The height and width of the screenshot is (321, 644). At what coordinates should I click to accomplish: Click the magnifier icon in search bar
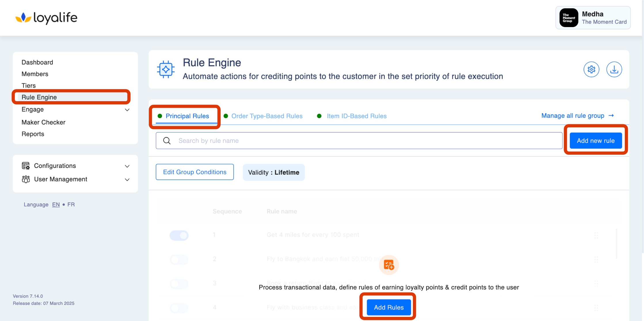(x=167, y=141)
